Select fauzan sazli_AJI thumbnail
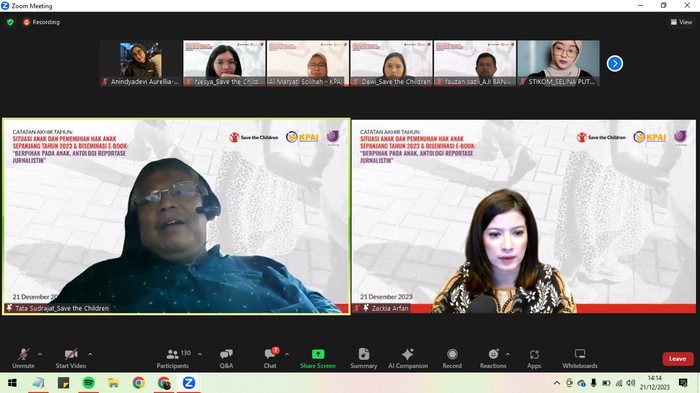Image resolution: width=700 pixels, height=393 pixels. (475, 63)
